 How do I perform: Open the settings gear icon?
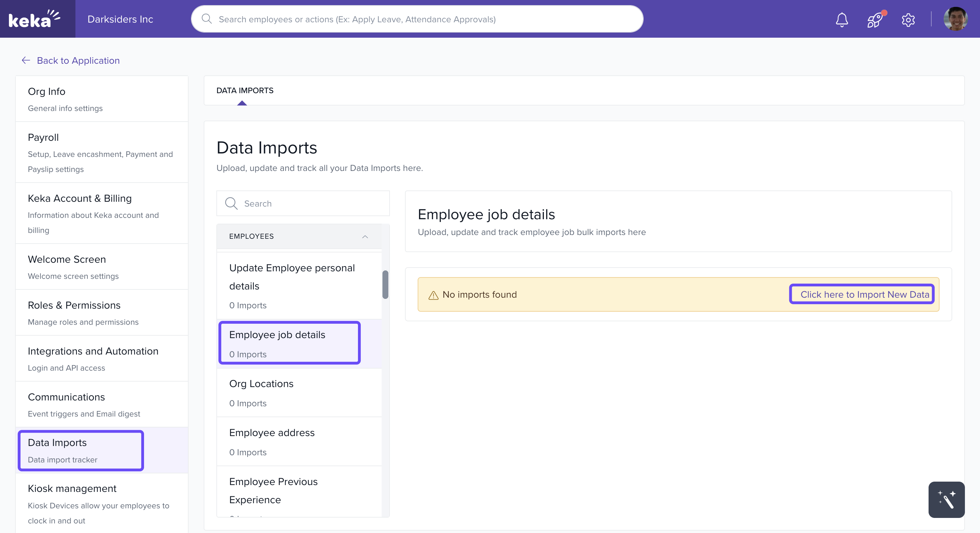point(908,20)
